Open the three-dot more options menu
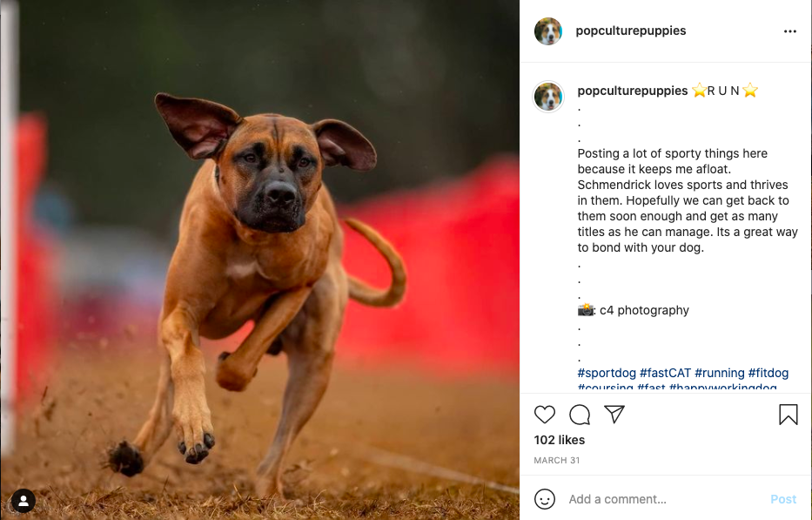Image resolution: width=812 pixels, height=520 pixels. tap(789, 31)
